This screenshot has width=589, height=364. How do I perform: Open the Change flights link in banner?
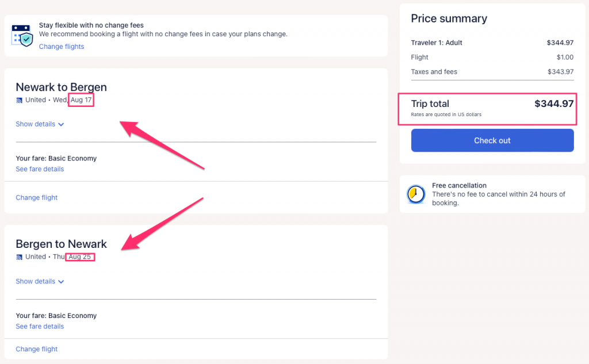click(x=62, y=47)
